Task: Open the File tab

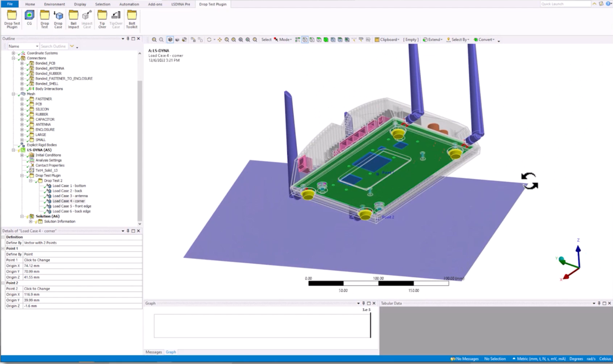Action: [10, 4]
